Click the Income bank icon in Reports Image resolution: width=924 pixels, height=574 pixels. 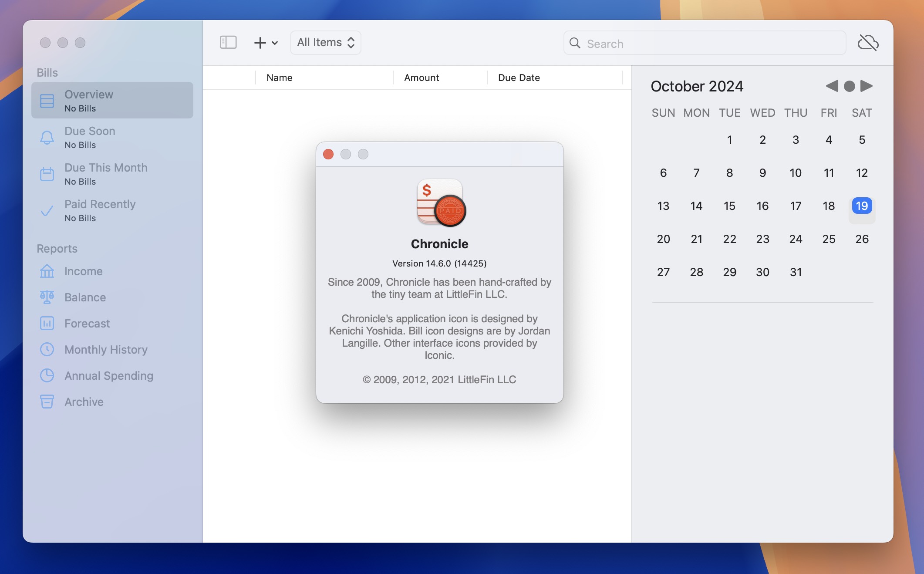click(x=46, y=271)
